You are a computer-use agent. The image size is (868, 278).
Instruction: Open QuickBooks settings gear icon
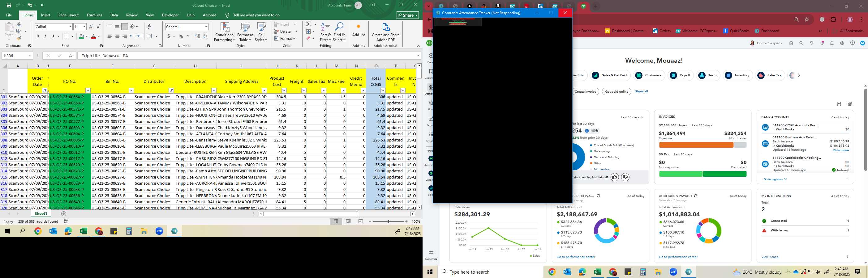tap(842, 43)
